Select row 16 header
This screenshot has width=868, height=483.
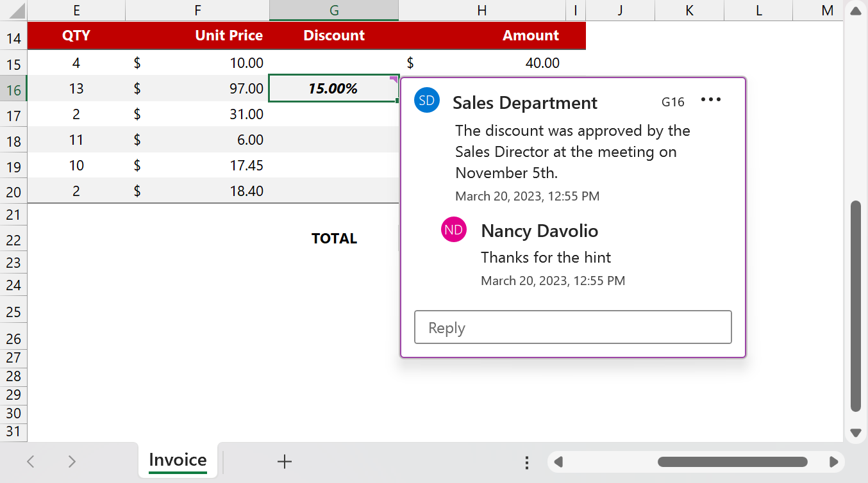point(13,90)
